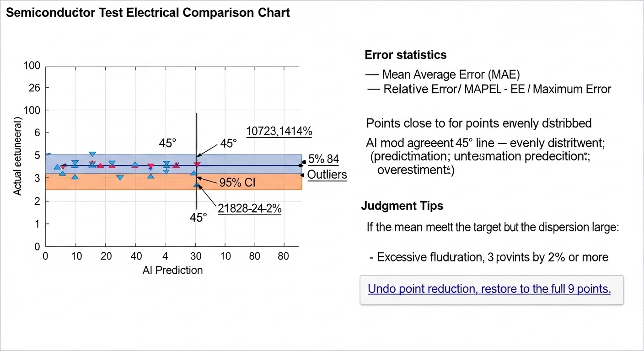Viewport: 644px width, 351px height.
Task: Click the black dot ending the mean line
Action: click(x=300, y=165)
